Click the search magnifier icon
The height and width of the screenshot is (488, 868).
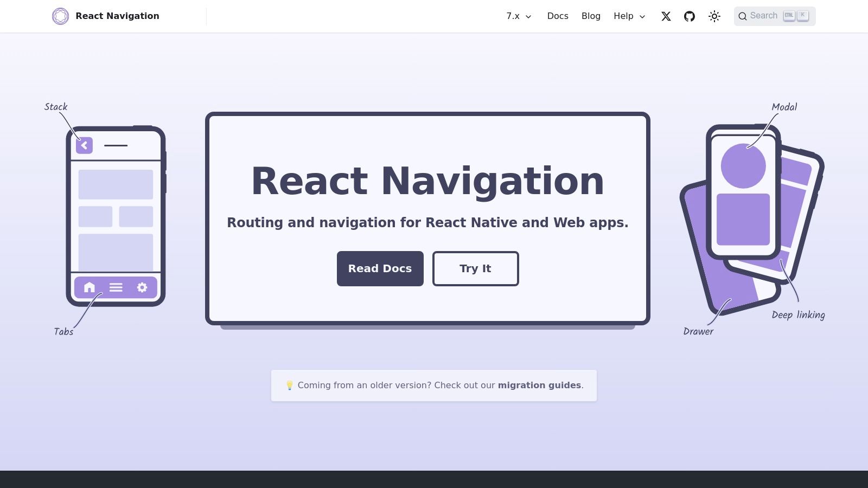[743, 16]
